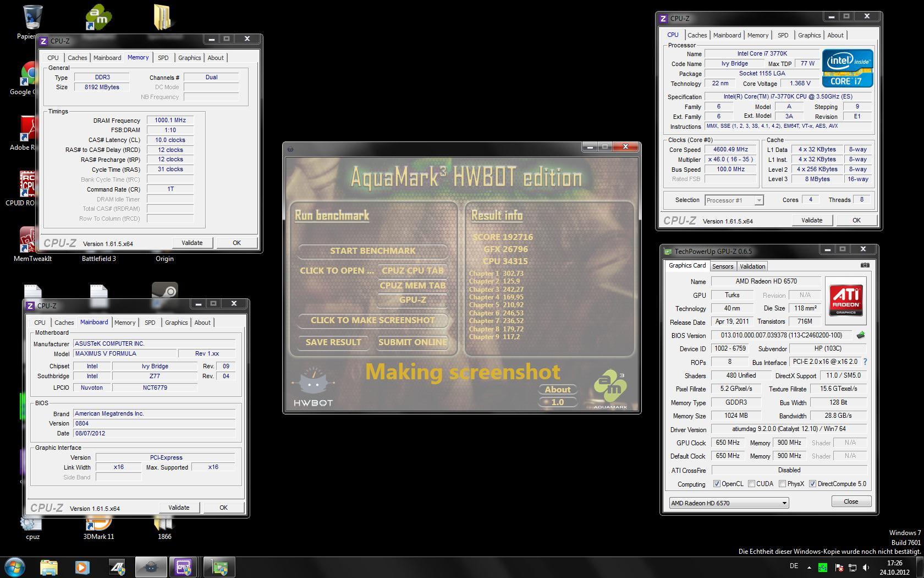Click About button in AquaMark
The width and height of the screenshot is (924, 578).
(x=558, y=390)
